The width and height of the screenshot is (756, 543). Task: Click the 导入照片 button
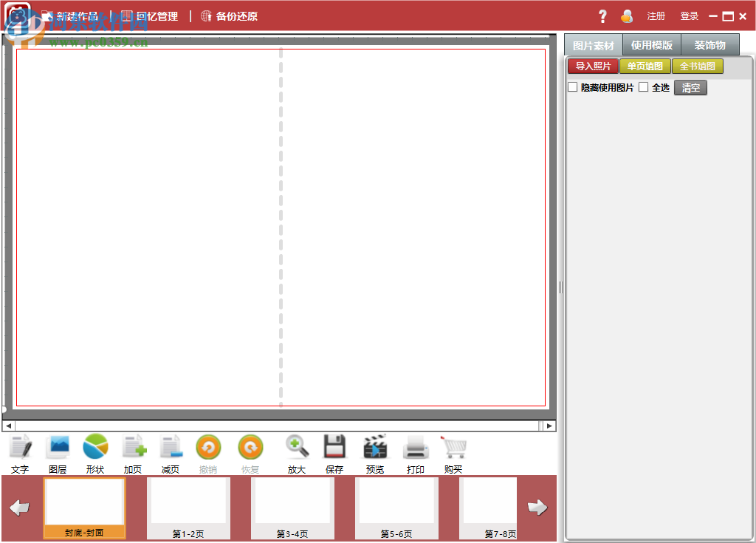pyautogui.click(x=594, y=66)
